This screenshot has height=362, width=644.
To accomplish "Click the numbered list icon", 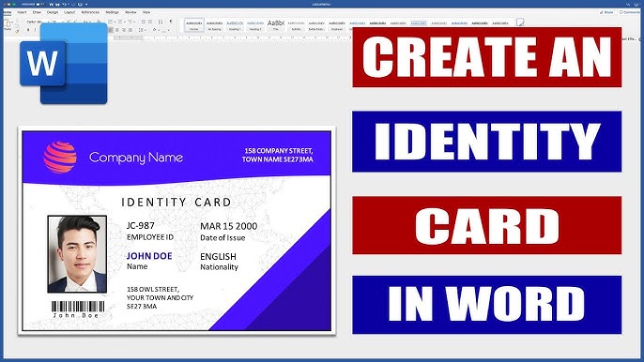I will (x=120, y=22).
